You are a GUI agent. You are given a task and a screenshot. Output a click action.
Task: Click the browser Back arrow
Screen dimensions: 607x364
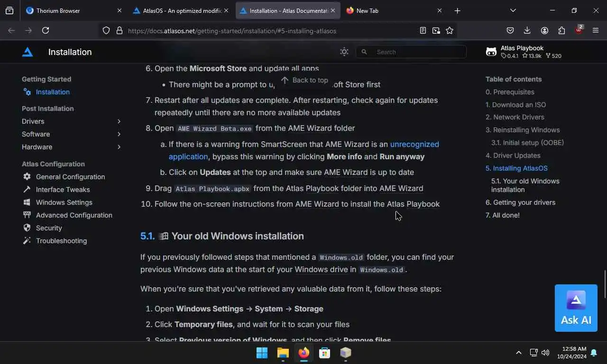pos(11,30)
